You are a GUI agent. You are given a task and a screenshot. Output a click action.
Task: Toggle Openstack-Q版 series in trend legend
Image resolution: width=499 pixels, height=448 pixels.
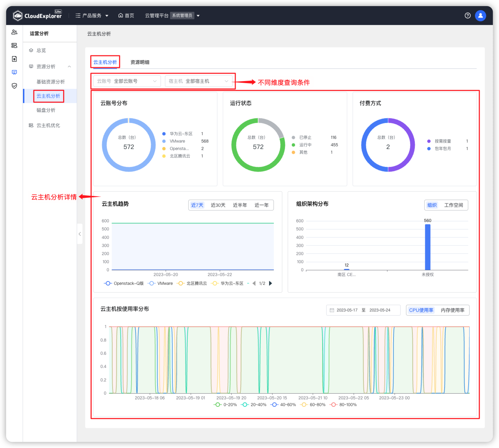124,283
